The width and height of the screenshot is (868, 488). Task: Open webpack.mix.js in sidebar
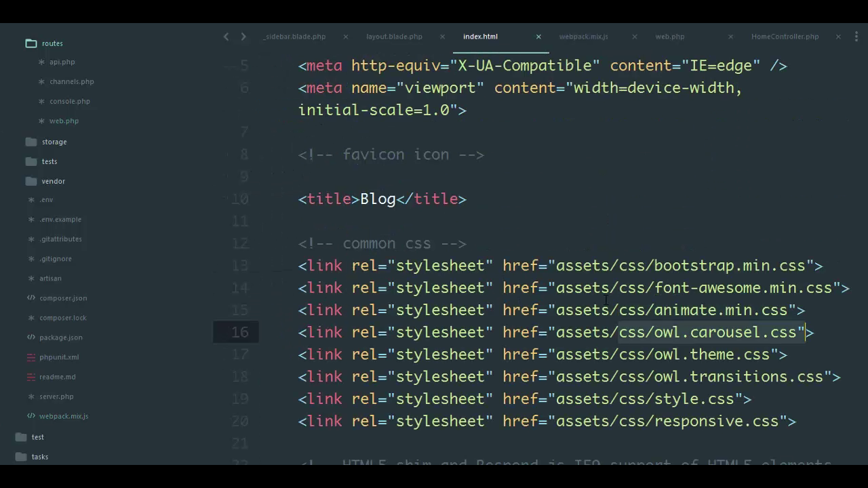coord(64,416)
